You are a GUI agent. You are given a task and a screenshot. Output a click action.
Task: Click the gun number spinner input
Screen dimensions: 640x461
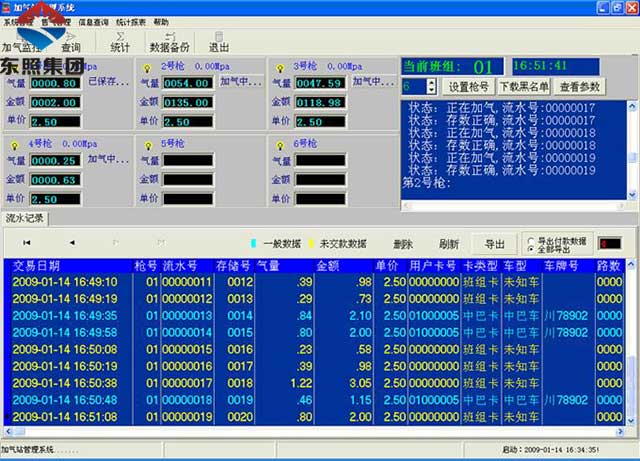414,86
